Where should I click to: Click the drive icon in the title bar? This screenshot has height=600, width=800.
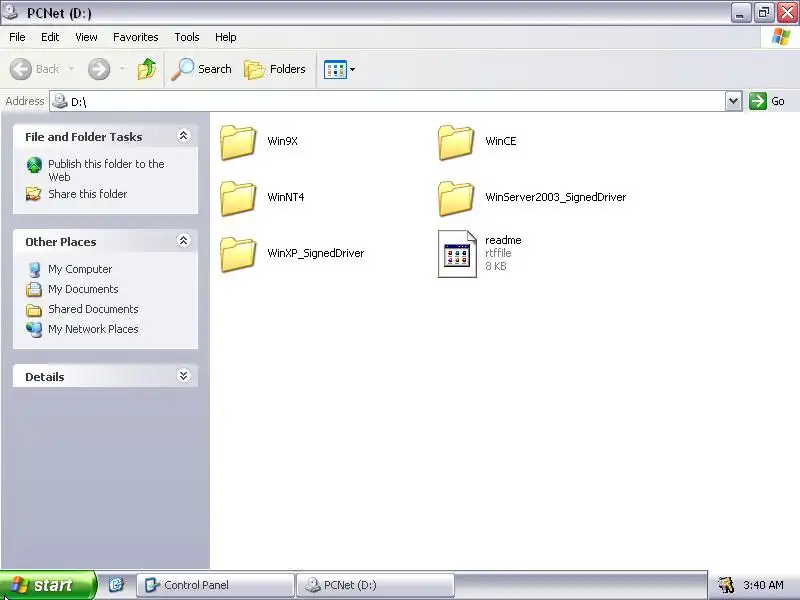[10, 12]
